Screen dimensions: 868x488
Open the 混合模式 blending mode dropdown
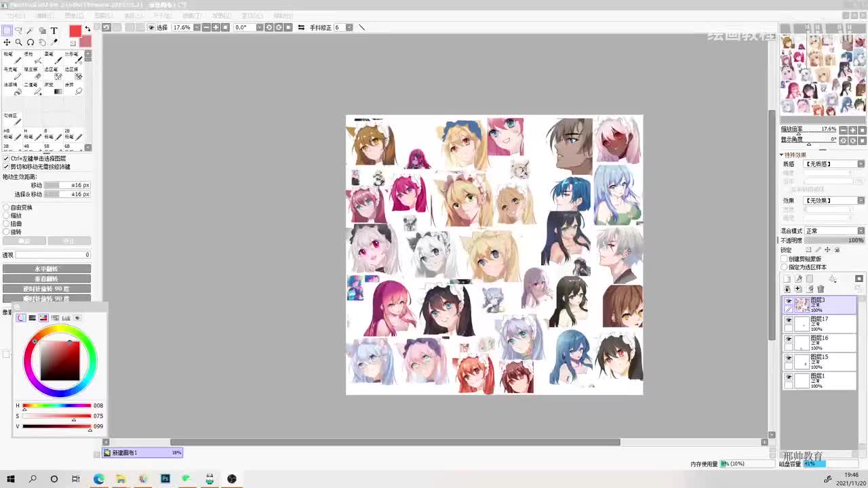coord(834,231)
